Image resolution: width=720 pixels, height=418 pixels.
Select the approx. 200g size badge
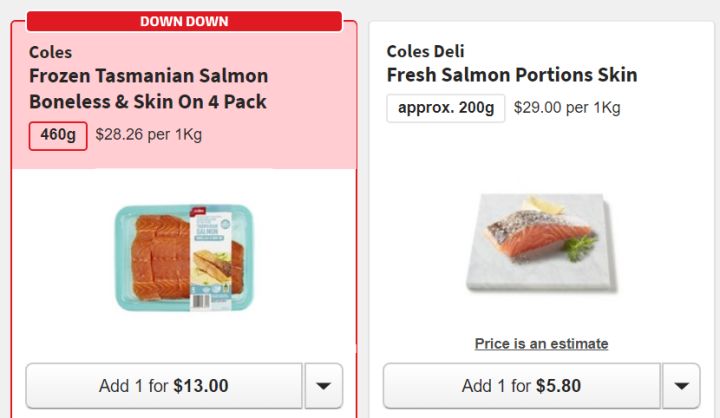pos(445,108)
